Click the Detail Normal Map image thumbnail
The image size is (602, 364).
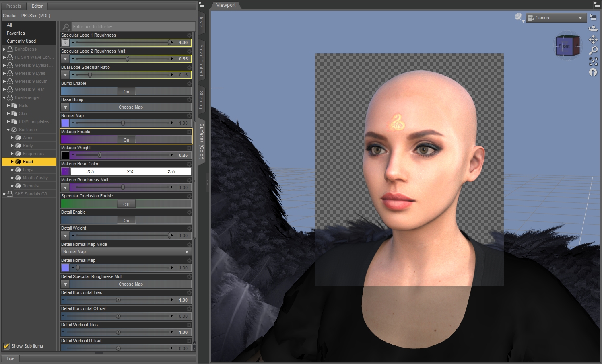(65, 267)
